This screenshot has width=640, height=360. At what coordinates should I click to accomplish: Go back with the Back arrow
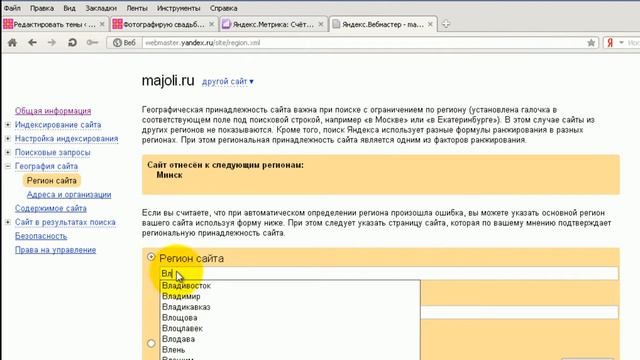pos(32,42)
